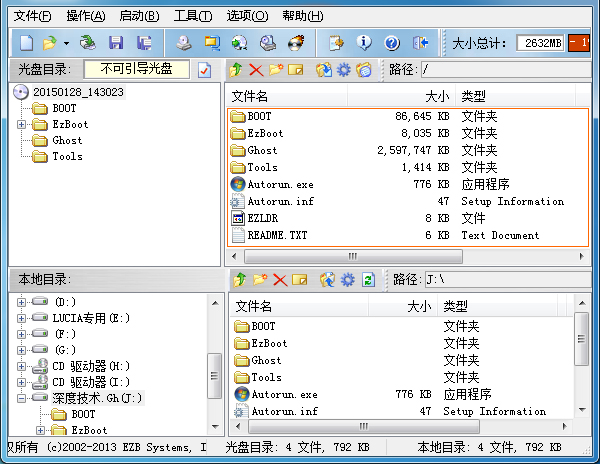This screenshot has height=464, width=600.
Task: Click the disc checksum toolbar icon
Action: 268,43
